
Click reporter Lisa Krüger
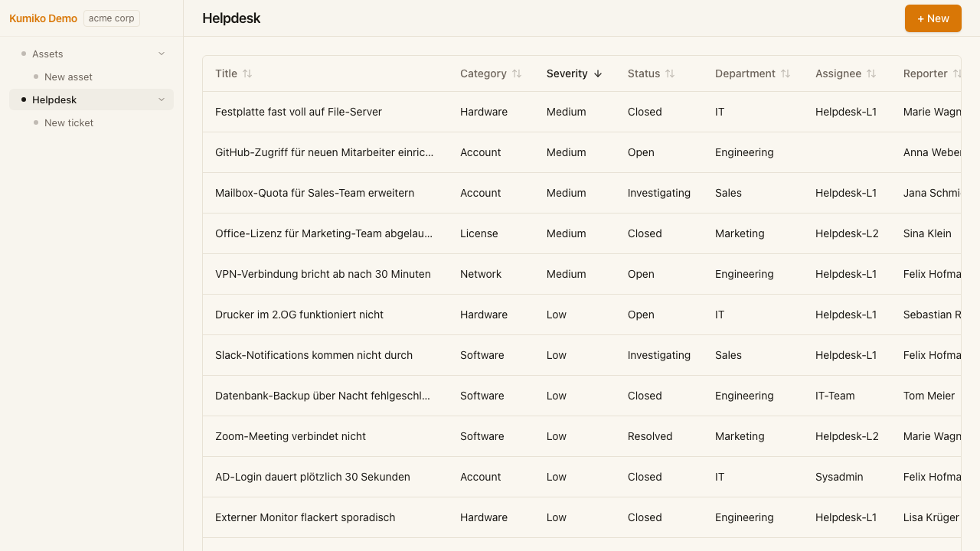931,517
